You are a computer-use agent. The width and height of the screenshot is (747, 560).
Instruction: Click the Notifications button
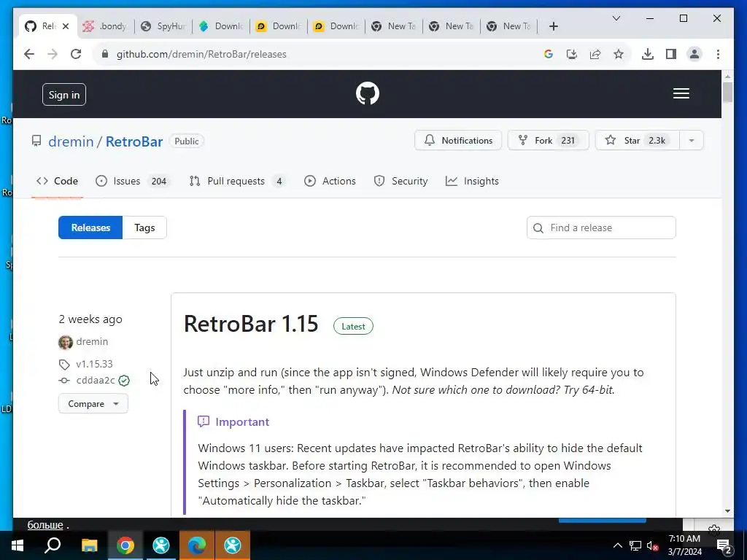pos(458,141)
